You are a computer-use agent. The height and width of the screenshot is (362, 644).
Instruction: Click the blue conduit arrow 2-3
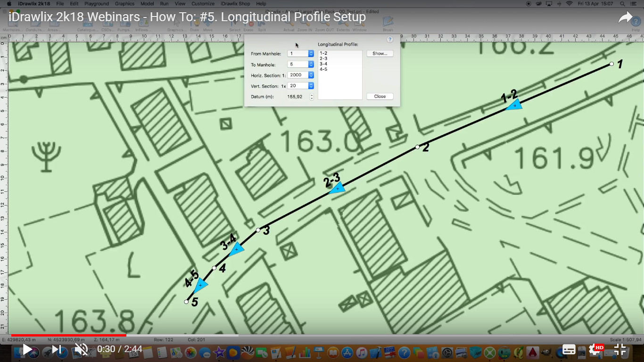[338, 189]
